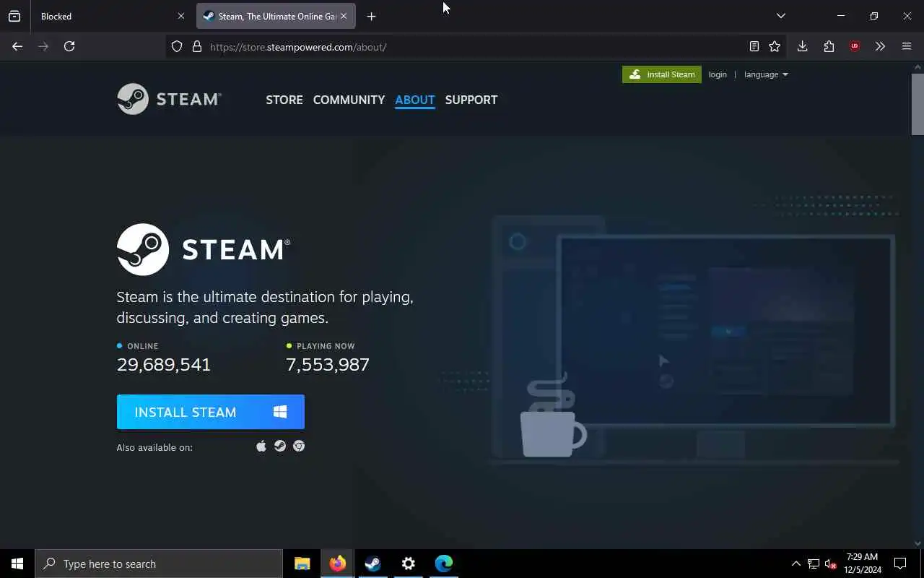List all tabs dropdown arrow
Image resolution: width=924 pixels, height=578 pixels.
[x=780, y=16]
